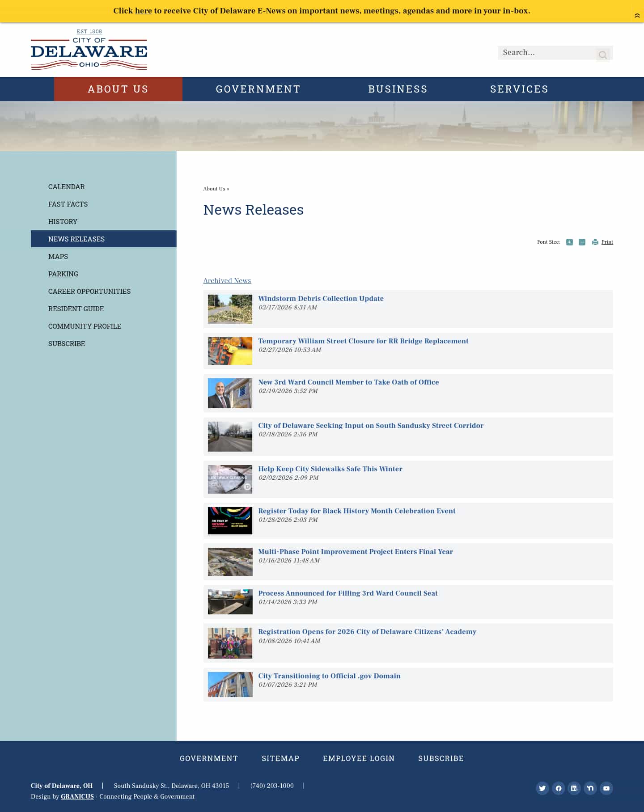Screen dimensions: 644x812
Task: Click the GRANICUS footer link
Action: click(x=77, y=796)
